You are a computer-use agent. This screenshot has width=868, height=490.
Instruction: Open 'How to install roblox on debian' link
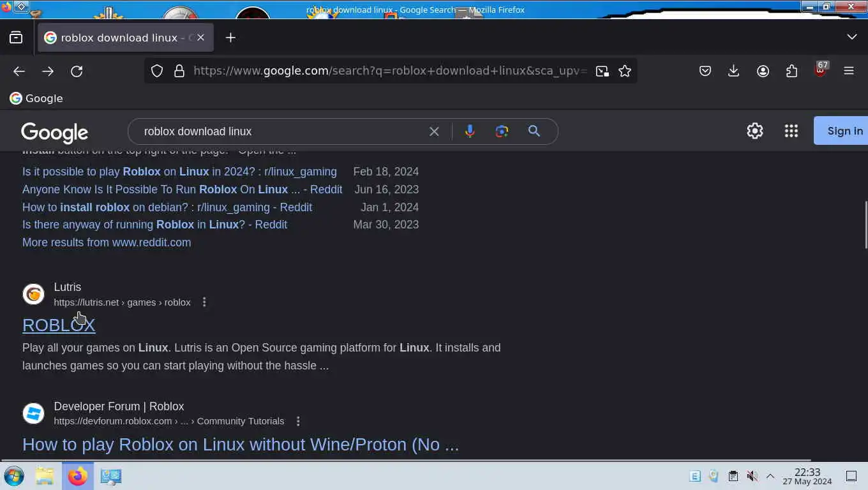coord(167,207)
